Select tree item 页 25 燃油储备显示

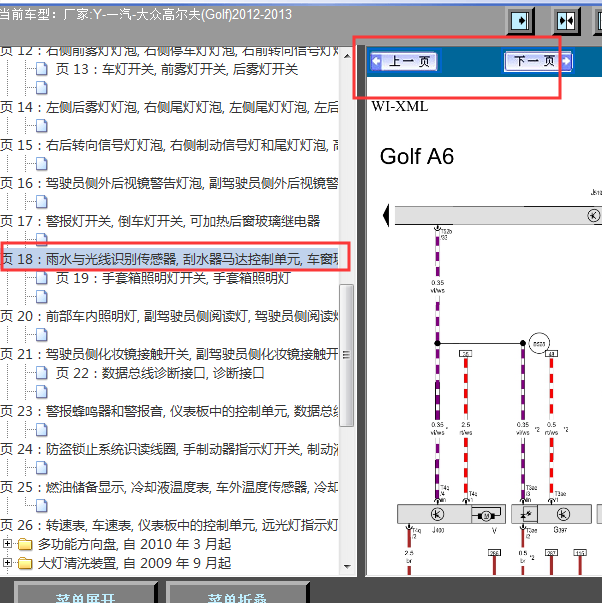click(169, 487)
